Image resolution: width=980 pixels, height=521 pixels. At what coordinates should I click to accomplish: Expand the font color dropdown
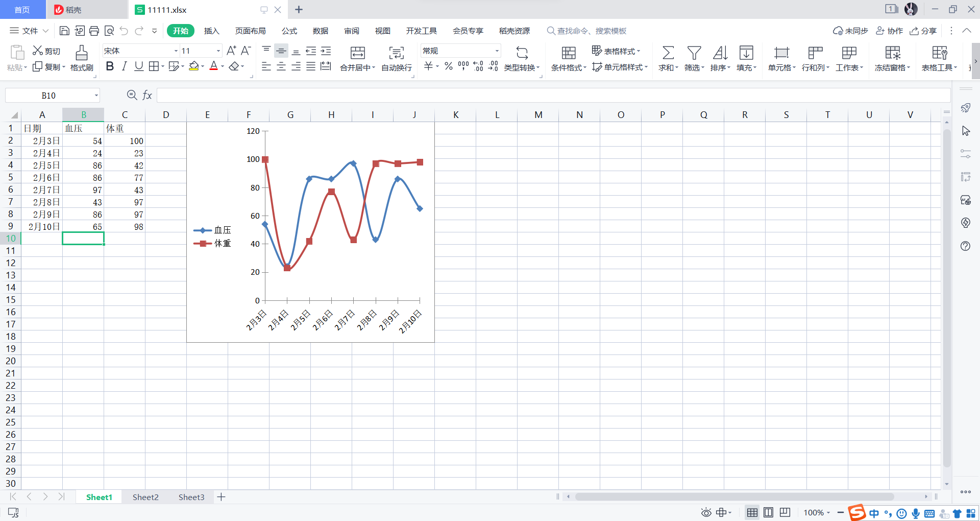(x=222, y=66)
